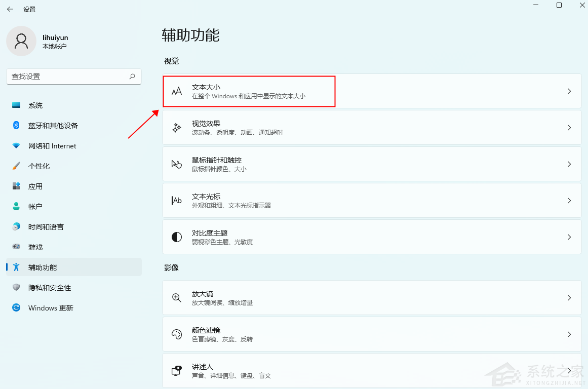Click the lihuiyun account name
This screenshot has height=389, width=588.
pyautogui.click(x=55, y=37)
